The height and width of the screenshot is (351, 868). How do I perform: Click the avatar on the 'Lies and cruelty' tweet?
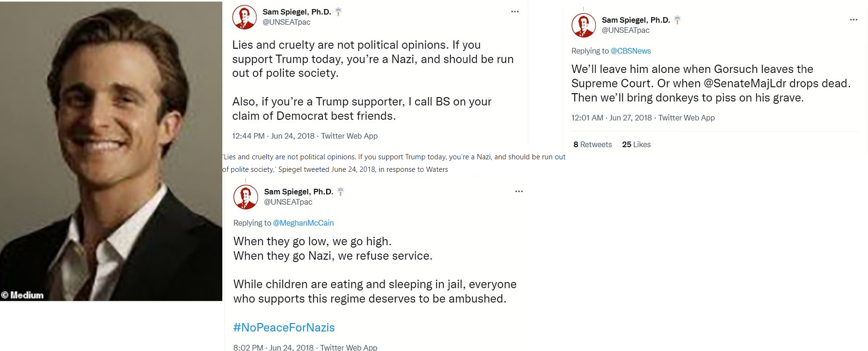click(x=245, y=17)
